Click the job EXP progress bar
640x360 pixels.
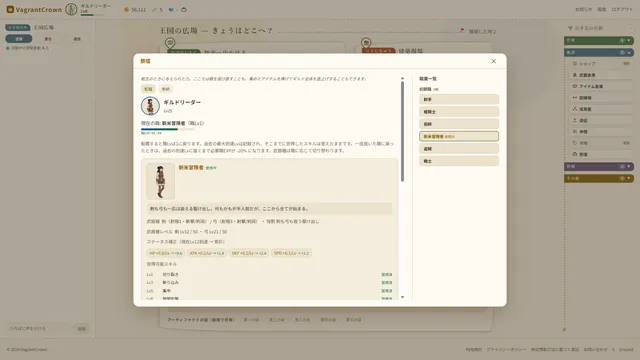coord(168,129)
